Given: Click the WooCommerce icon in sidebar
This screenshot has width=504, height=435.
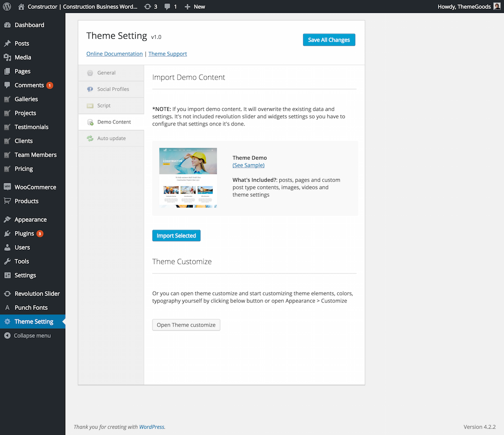Looking at the screenshot, I should coord(8,187).
